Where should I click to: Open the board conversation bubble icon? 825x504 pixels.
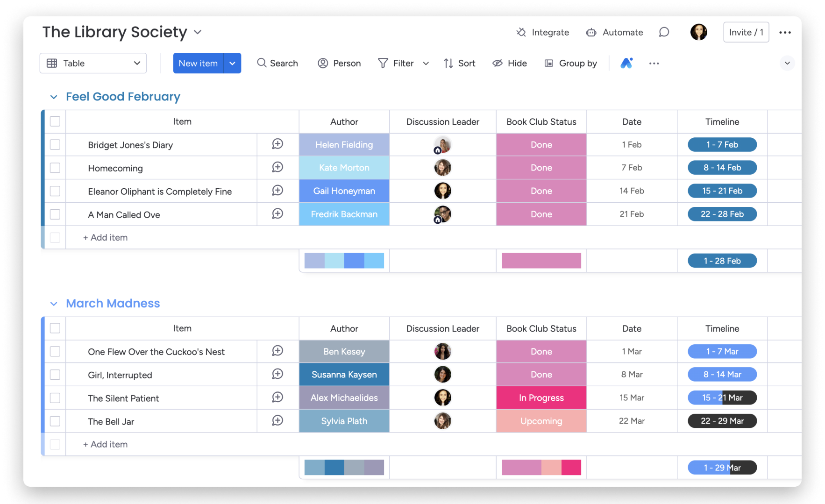(664, 32)
